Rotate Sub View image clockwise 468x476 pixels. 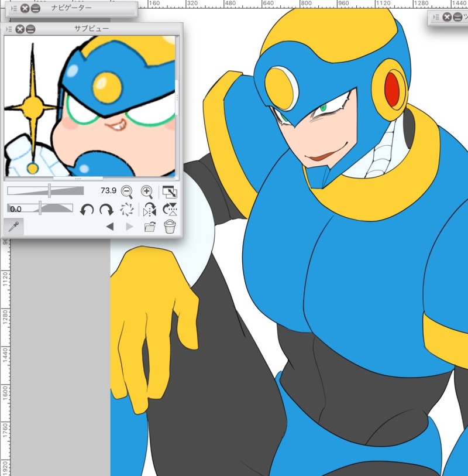106,210
